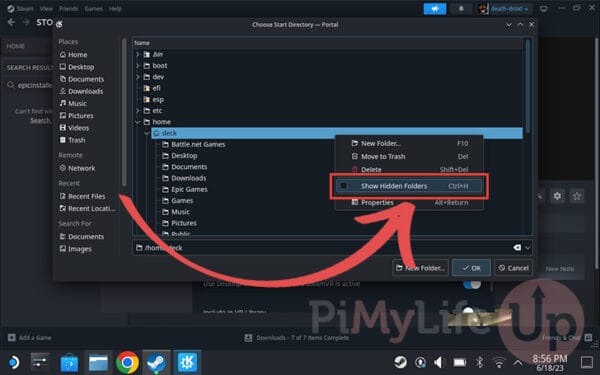Expand the dev folder

click(x=138, y=77)
